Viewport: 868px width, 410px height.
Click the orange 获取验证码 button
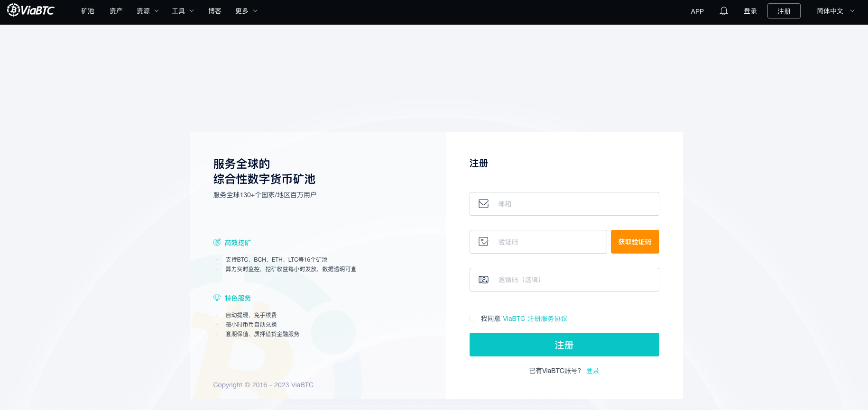635,242
